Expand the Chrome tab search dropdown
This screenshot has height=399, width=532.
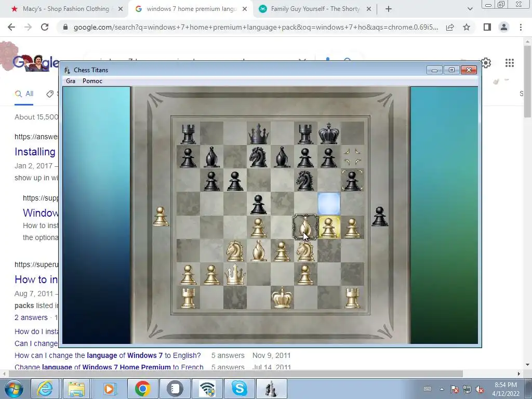(x=470, y=9)
